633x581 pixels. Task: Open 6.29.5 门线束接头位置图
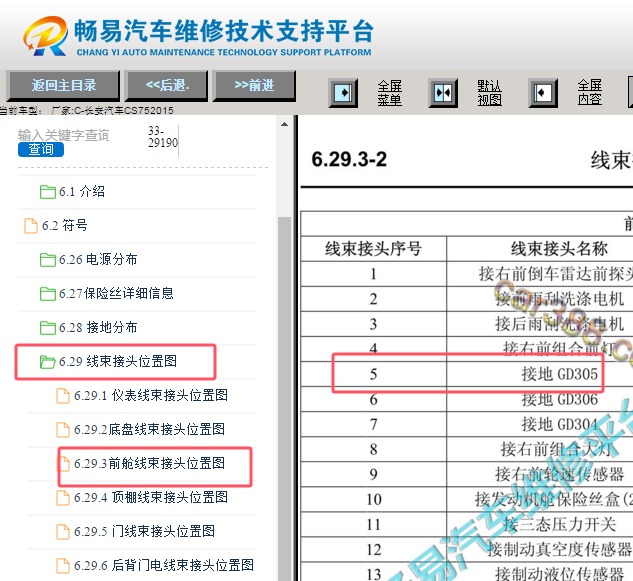pos(144,531)
